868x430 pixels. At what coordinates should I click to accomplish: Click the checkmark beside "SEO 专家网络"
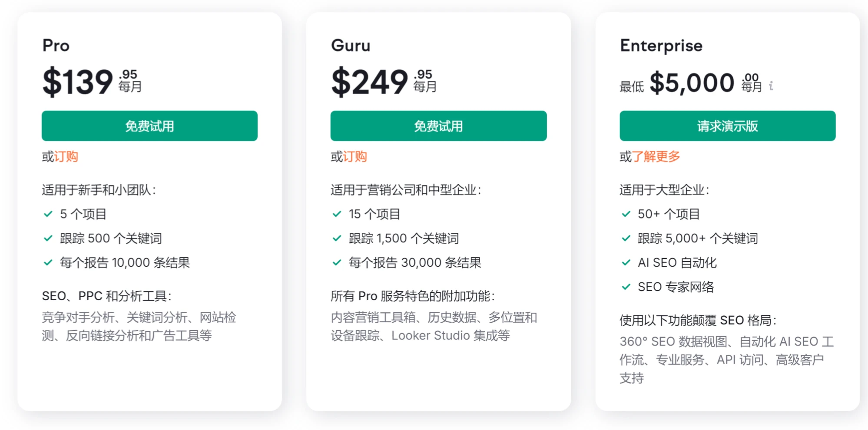(626, 287)
